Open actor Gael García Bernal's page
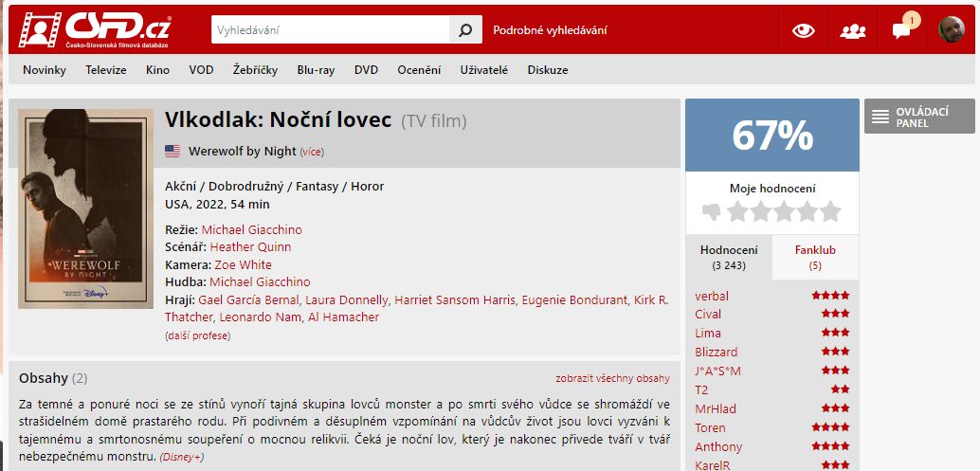Viewport: 980px width, 471px height. pyautogui.click(x=248, y=299)
